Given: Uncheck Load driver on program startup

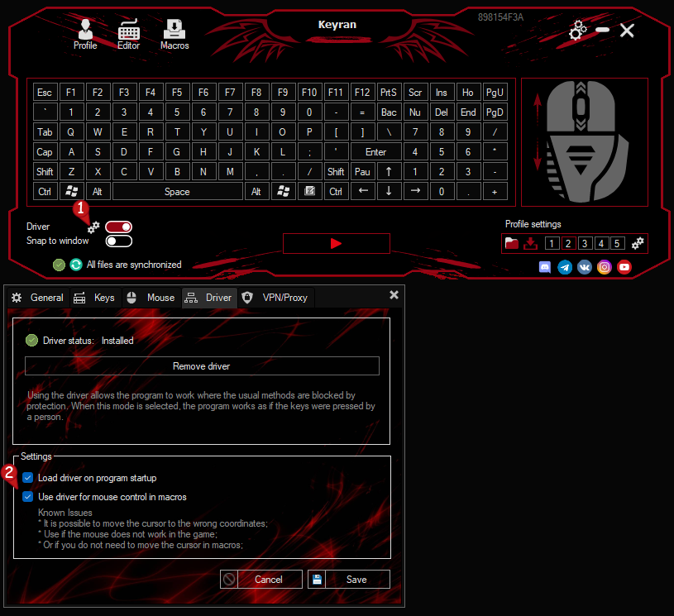Looking at the screenshot, I should 28,478.
